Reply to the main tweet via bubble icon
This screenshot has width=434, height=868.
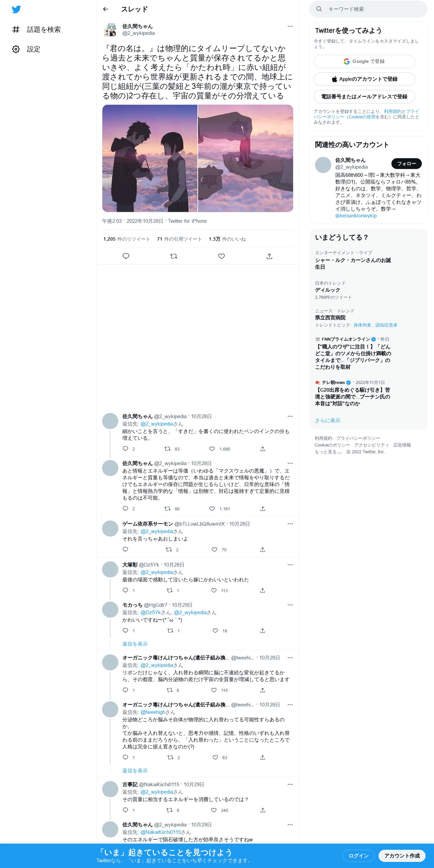coord(126,256)
